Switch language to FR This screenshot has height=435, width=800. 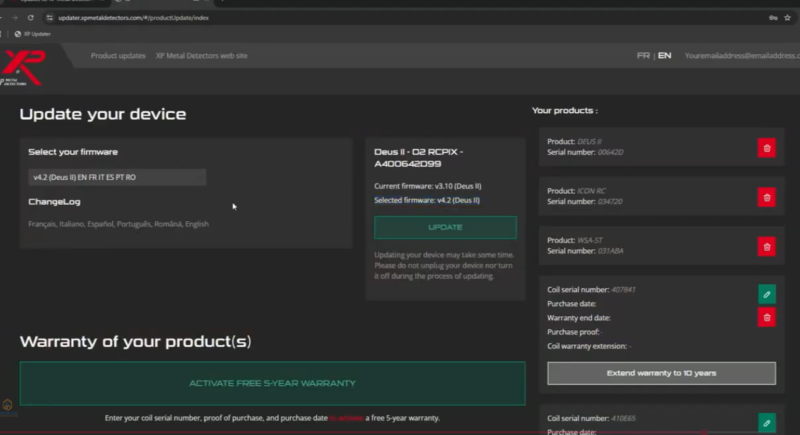click(643, 56)
